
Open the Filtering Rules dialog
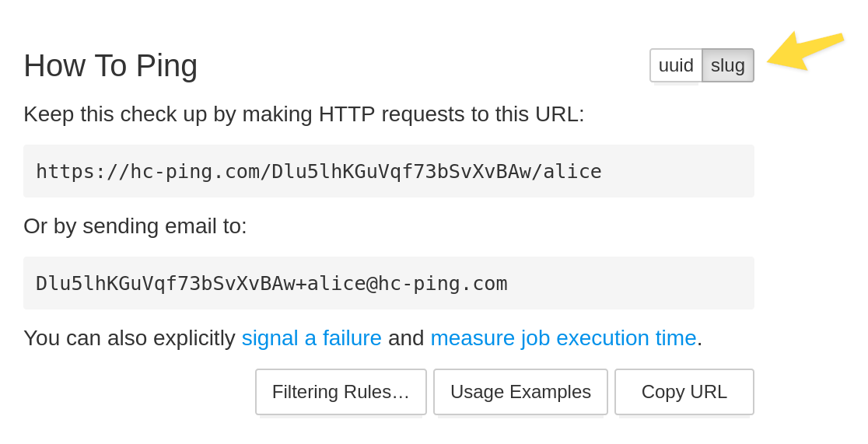(341, 392)
